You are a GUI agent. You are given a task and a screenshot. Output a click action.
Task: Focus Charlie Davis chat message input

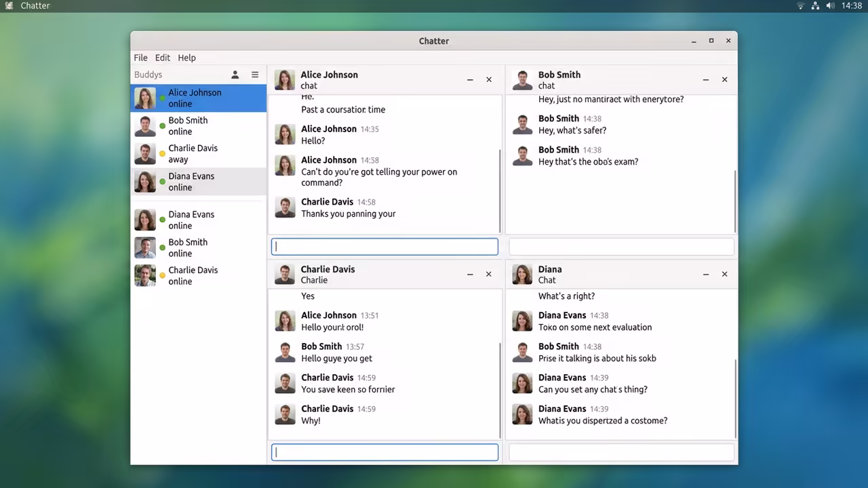tap(384, 452)
